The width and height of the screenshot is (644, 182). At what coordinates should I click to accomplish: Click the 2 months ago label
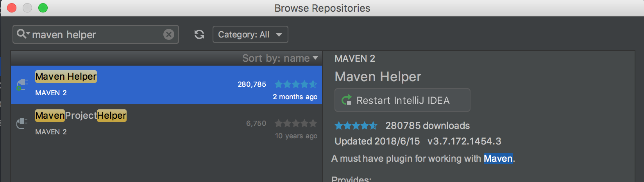[x=295, y=97]
